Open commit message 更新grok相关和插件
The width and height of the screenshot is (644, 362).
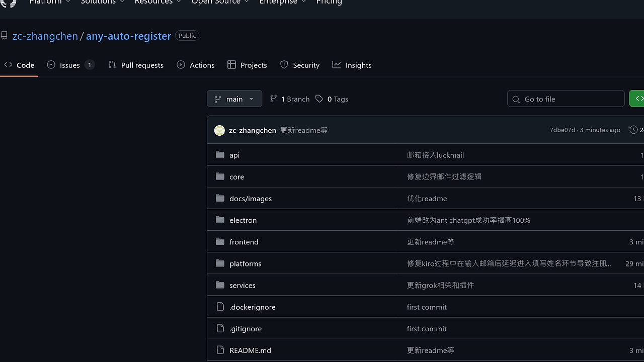coord(440,285)
